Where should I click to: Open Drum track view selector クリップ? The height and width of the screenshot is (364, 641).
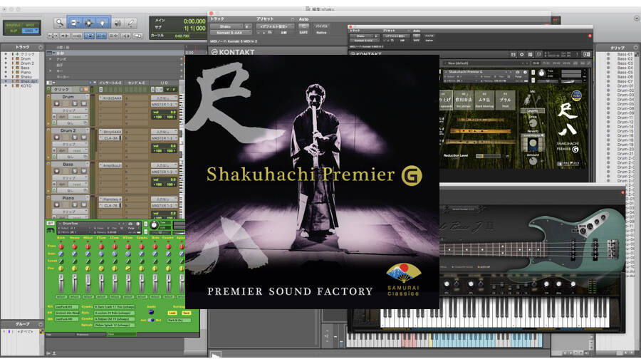[71, 110]
